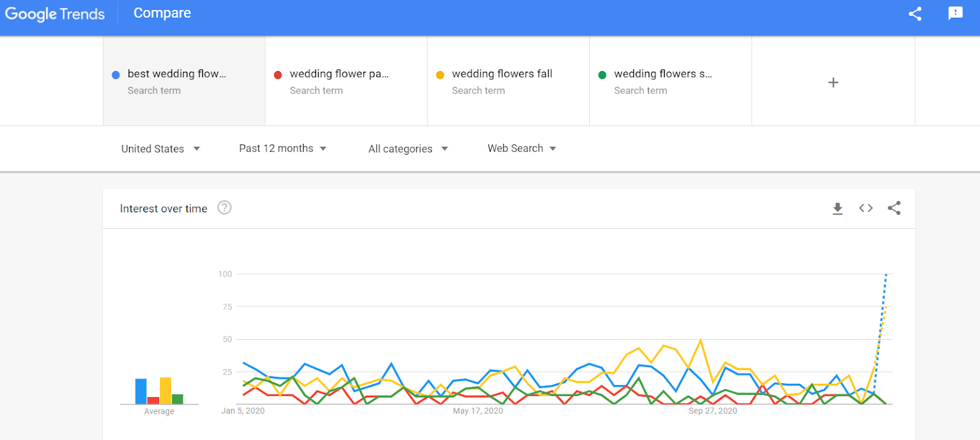Image resolution: width=980 pixels, height=440 pixels.
Task: Edit the wedding flowers fall term
Action: point(502,74)
